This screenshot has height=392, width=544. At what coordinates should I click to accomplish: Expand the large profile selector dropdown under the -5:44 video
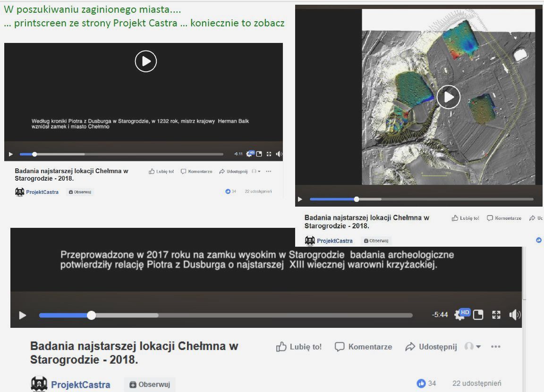[x=473, y=346]
